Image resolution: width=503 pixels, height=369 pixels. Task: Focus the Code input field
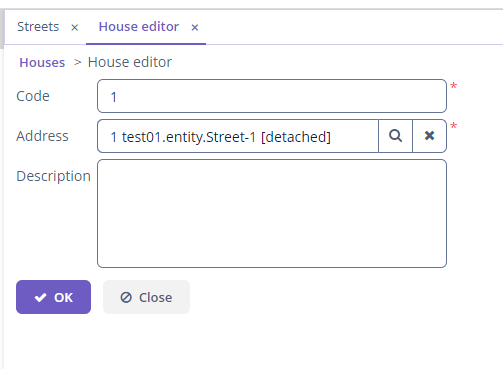click(272, 96)
